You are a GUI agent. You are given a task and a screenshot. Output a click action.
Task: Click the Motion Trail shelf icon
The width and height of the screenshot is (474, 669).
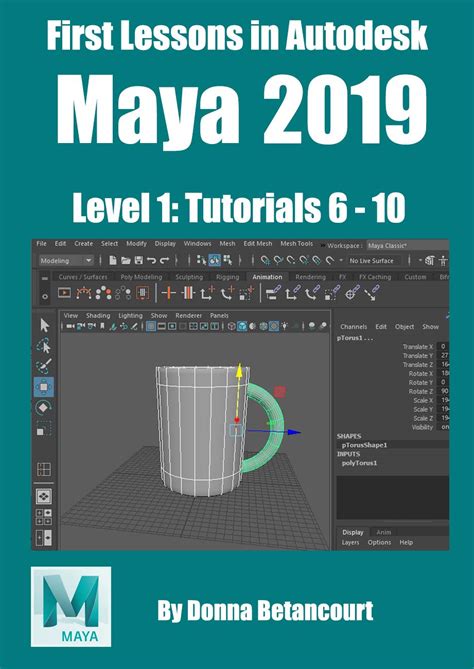[x=84, y=293]
